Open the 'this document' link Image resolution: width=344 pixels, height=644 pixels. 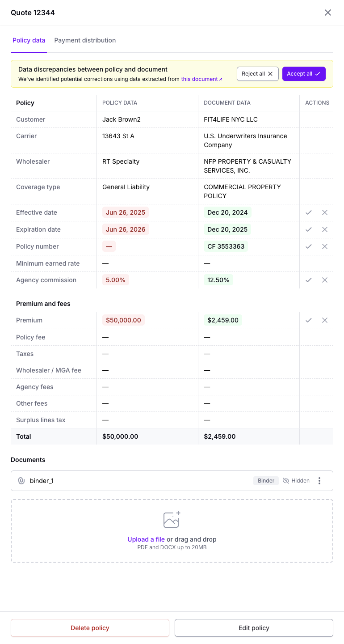point(201,79)
